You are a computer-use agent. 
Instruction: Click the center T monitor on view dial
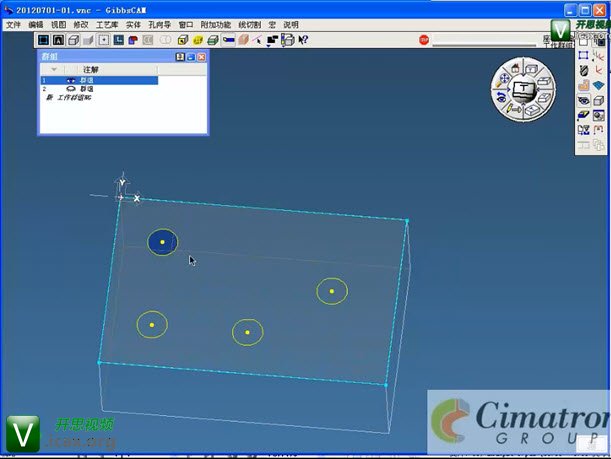click(x=523, y=90)
